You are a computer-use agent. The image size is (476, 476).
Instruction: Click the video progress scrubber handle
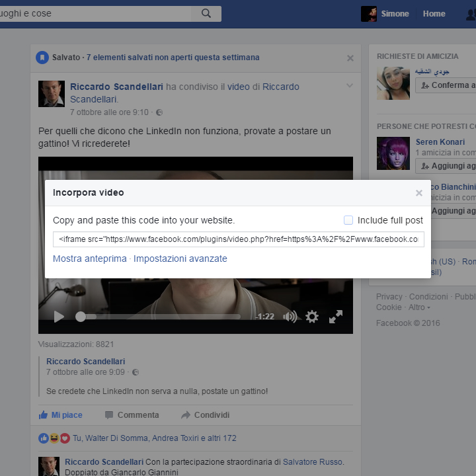pyautogui.click(x=81, y=317)
